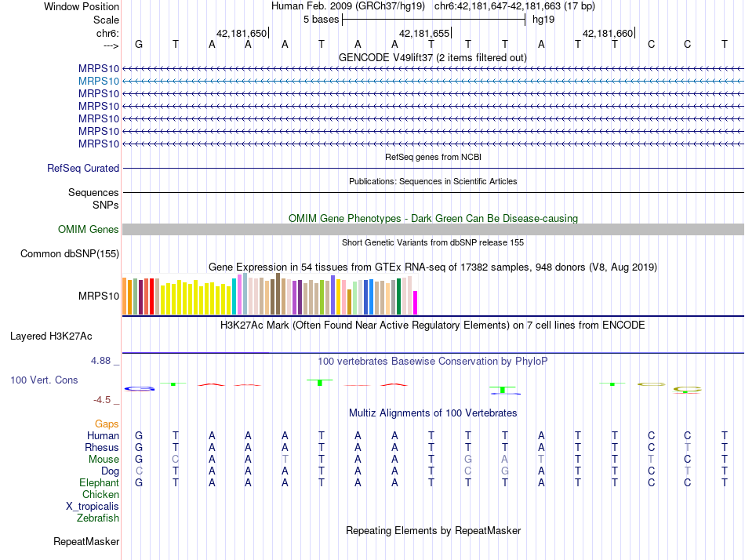Click the light blue highlighted MRPS10 transcript label
745x560 pixels.
click(99, 81)
